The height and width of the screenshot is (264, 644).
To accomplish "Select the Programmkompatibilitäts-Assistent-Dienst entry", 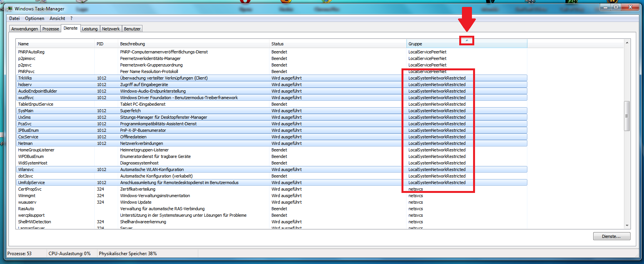I will coord(158,124).
